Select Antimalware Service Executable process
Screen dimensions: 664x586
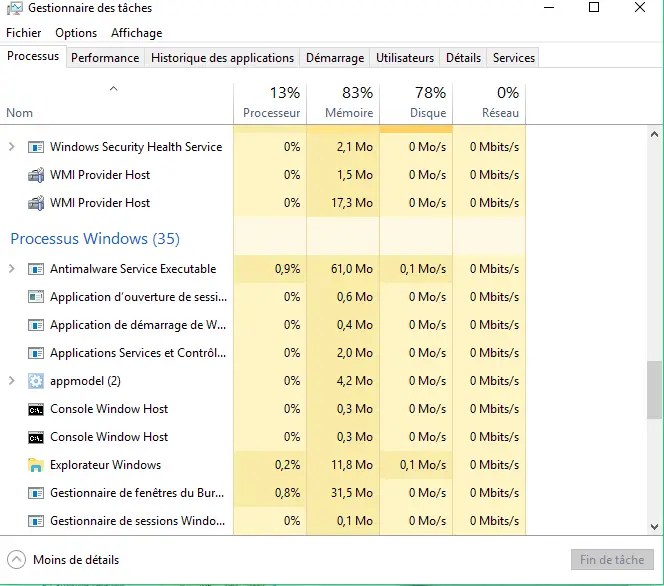pyautogui.click(x=263, y=269)
